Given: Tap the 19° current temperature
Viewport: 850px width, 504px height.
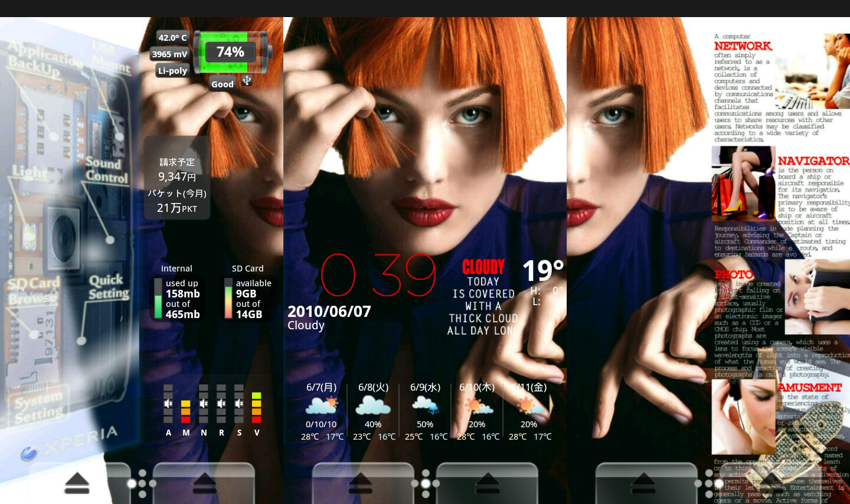Looking at the screenshot, I should [x=543, y=271].
